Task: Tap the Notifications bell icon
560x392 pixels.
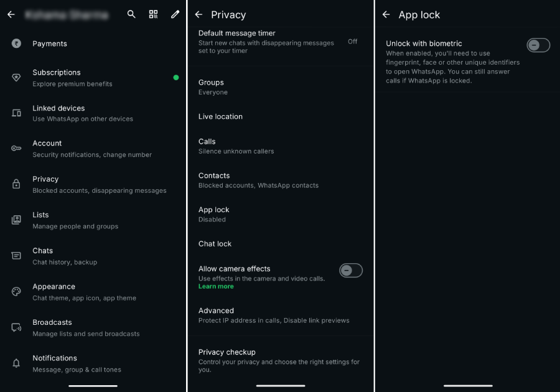Action: pyautogui.click(x=16, y=363)
